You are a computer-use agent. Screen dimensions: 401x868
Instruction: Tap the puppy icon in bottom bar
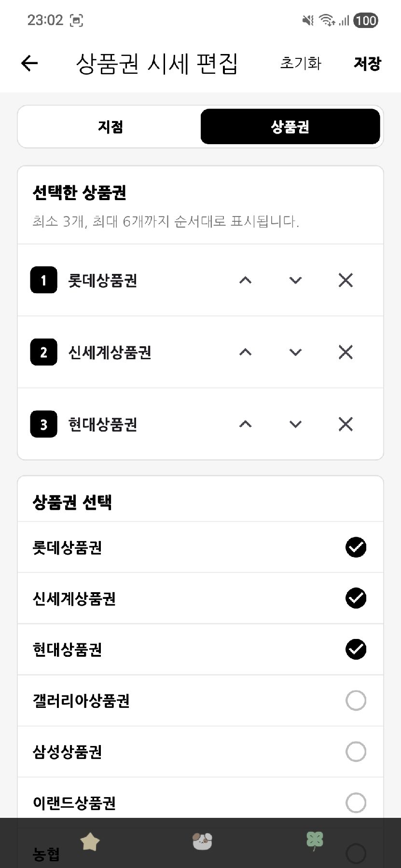point(202,841)
